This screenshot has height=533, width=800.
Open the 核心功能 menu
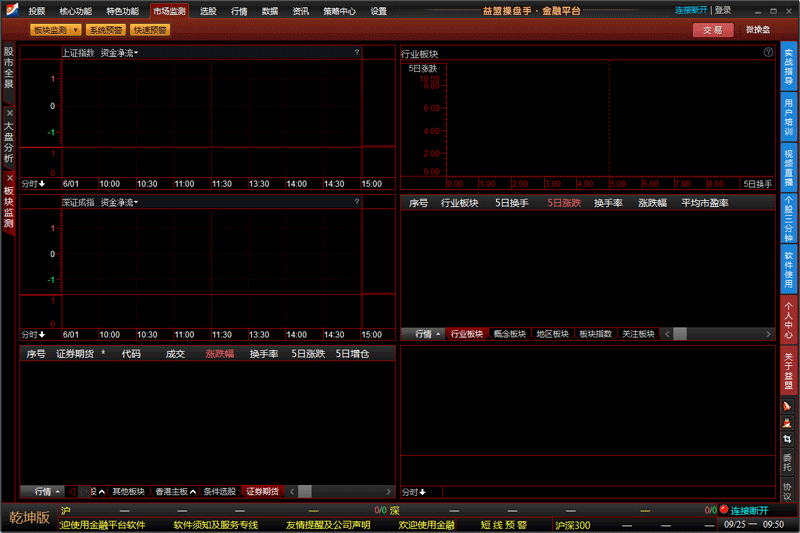click(76, 11)
